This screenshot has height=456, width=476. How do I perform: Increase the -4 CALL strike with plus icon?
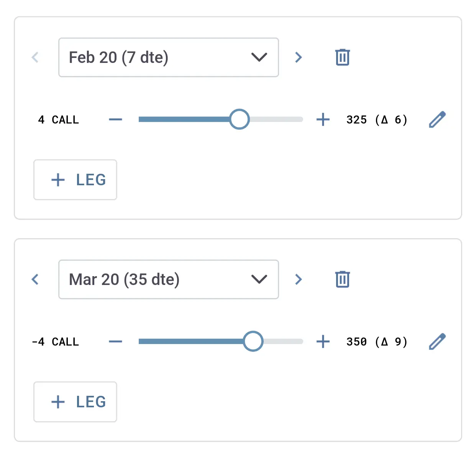(323, 341)
